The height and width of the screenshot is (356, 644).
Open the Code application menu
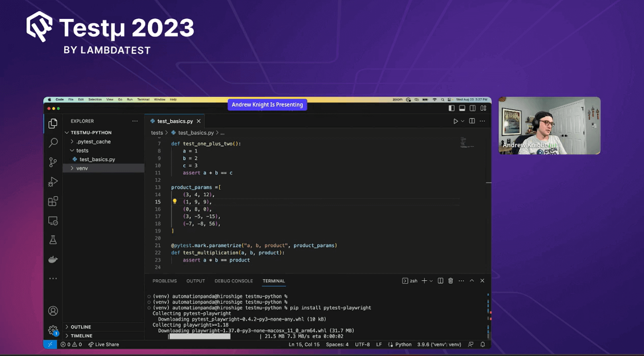tap(60, 99)
